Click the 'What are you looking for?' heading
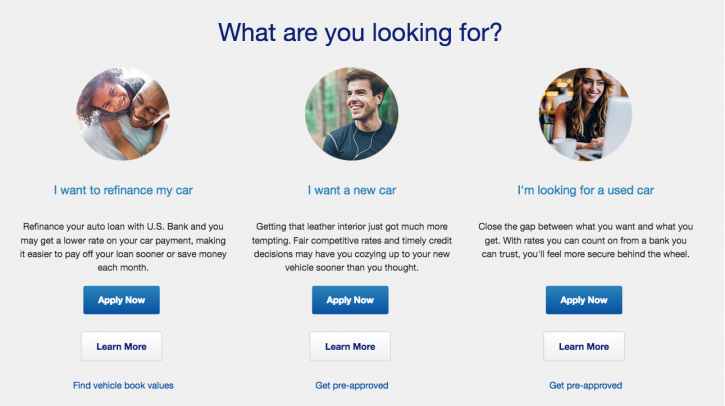This screenshot has height=406, width=725. coord(360,32)
